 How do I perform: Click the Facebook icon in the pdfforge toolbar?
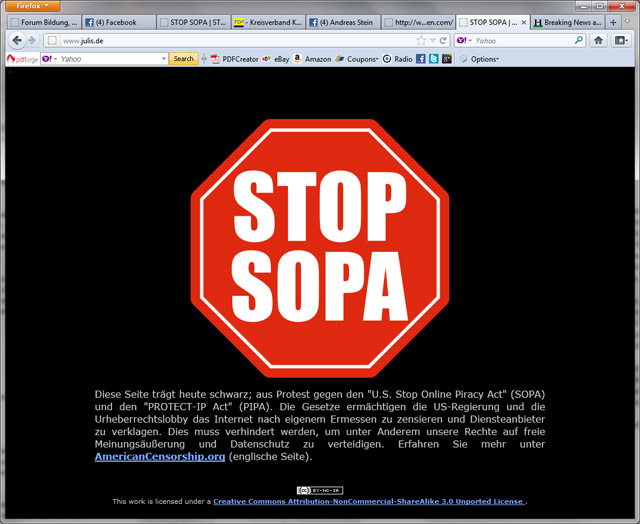(x=420, y=59)
